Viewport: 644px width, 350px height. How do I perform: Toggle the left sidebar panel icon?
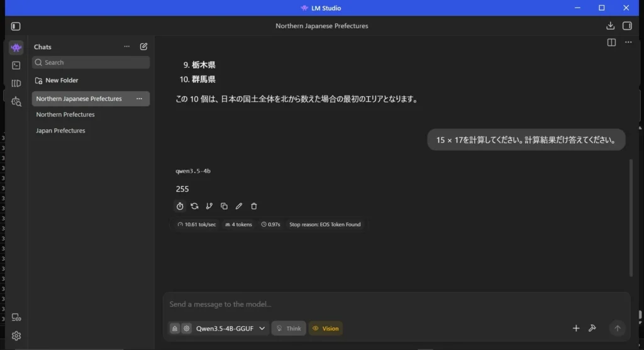tap(16, 26)
